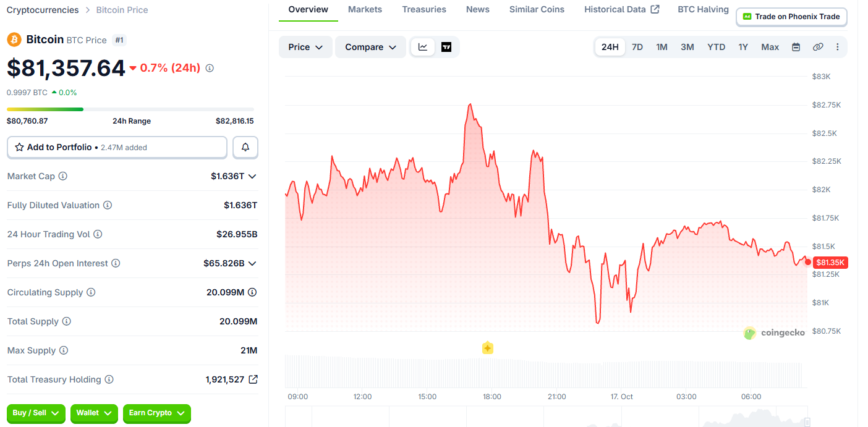Click the $80,760.87 range low value

pyautogui.click(x=27, y=121)
